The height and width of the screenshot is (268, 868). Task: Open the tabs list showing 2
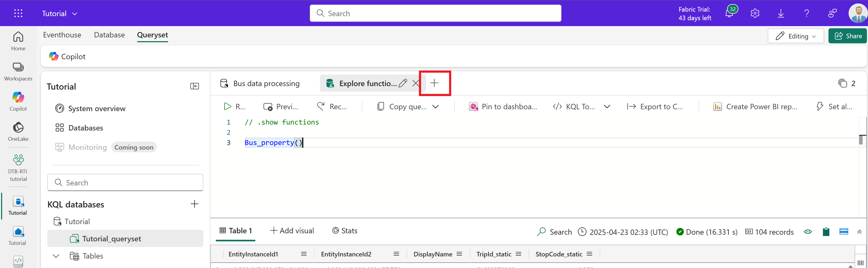click(x=846, y=83)
